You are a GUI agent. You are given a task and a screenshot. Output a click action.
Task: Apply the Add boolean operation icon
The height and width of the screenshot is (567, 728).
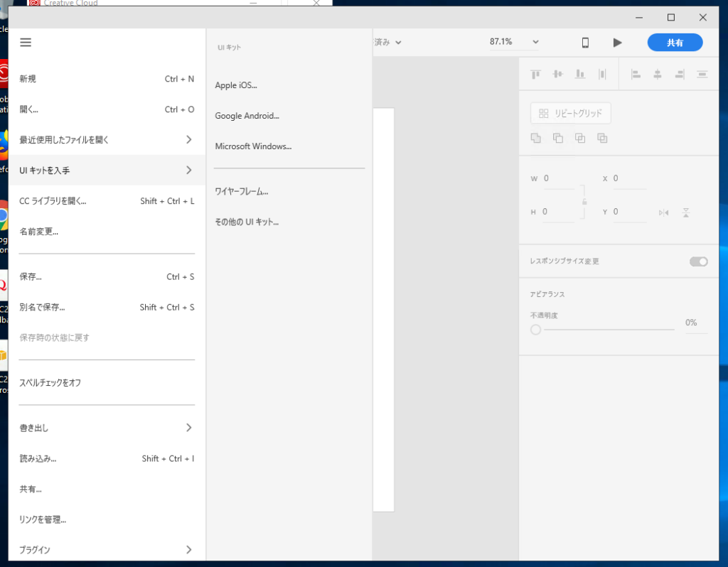536,139
